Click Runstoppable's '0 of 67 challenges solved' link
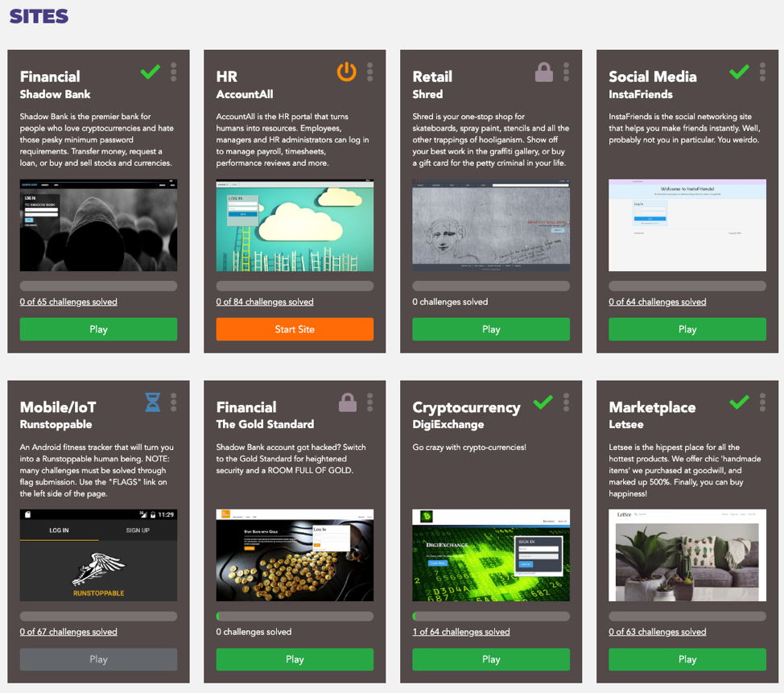The height and width of the screenshot is (693, 784). pyautogui.click(x=68, y=632)
